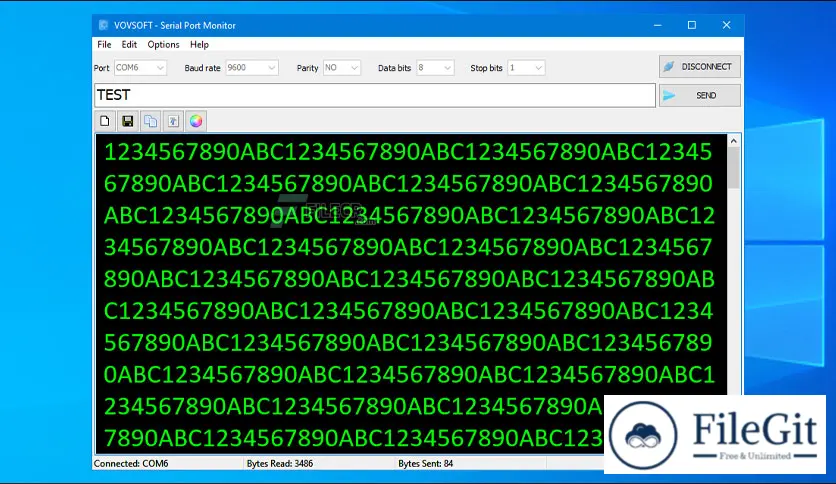Open the Options menu
The image size is (836, 484).
tap(163, 44)
